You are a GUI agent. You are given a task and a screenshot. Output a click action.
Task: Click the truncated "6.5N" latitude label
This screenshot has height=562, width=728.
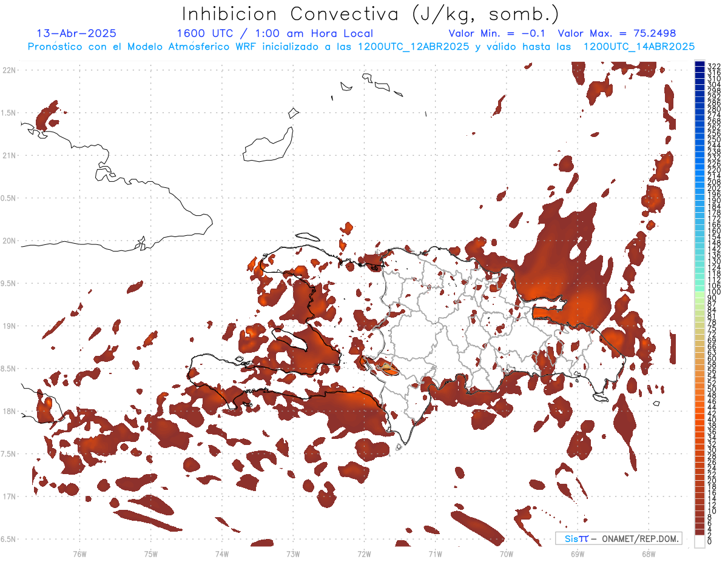[8, 539]
